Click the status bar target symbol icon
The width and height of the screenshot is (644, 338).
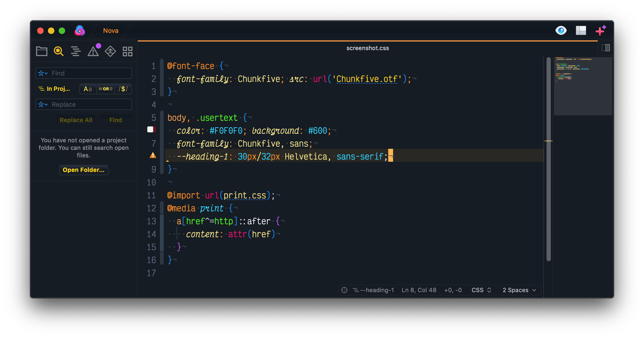click(344, 290)
